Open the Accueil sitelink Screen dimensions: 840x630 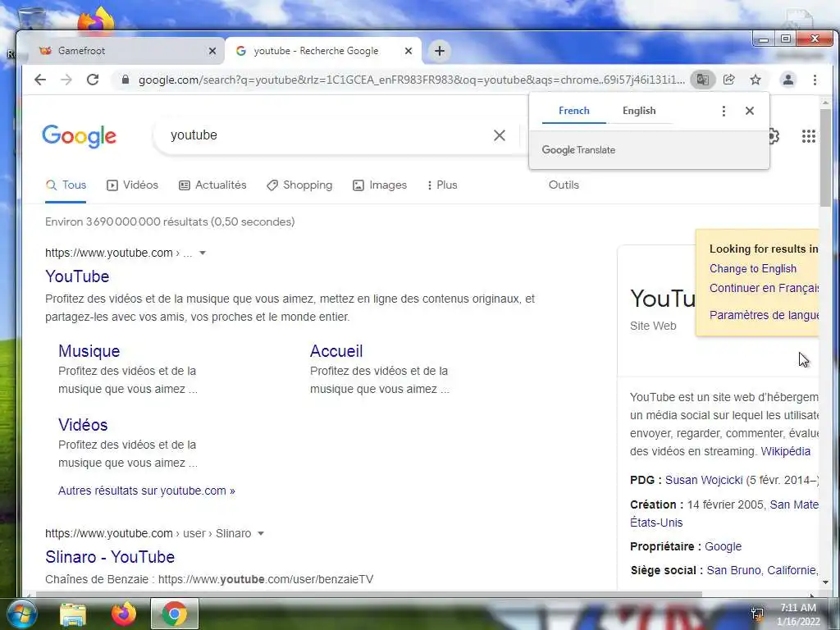336,351
